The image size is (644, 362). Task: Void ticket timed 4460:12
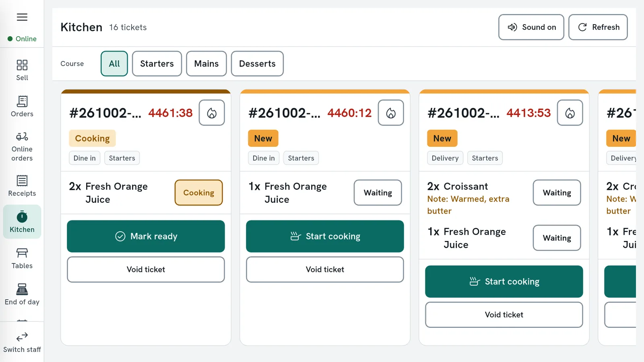[x=325, y=269]
